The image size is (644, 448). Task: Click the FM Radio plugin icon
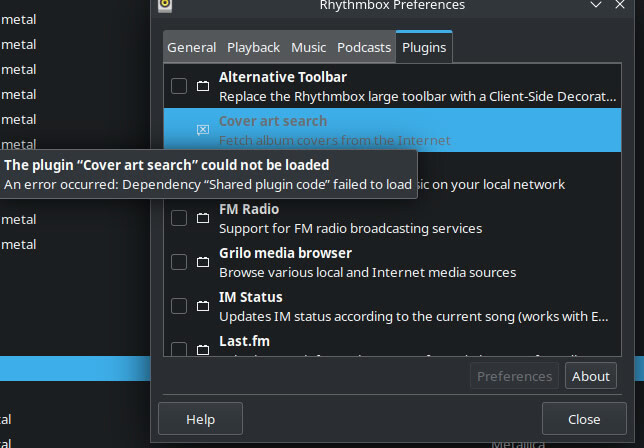202,218
